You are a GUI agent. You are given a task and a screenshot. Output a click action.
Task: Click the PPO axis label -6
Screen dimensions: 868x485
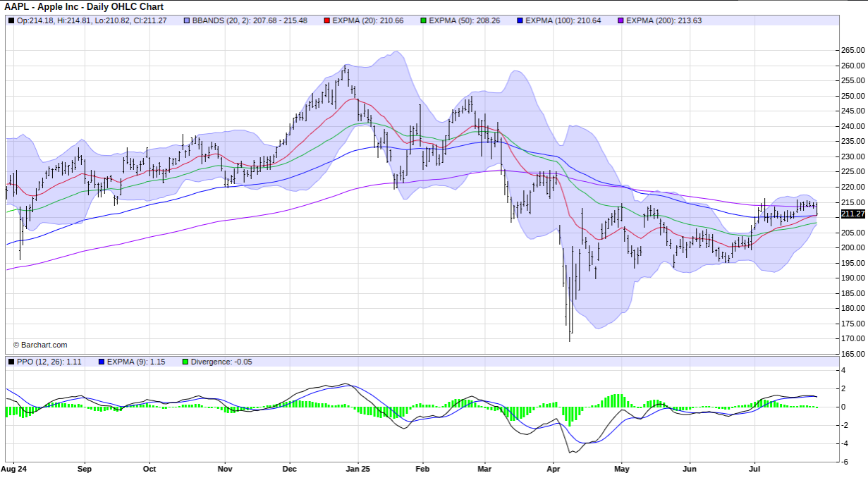pyautogui.click(x=845, y=462)
